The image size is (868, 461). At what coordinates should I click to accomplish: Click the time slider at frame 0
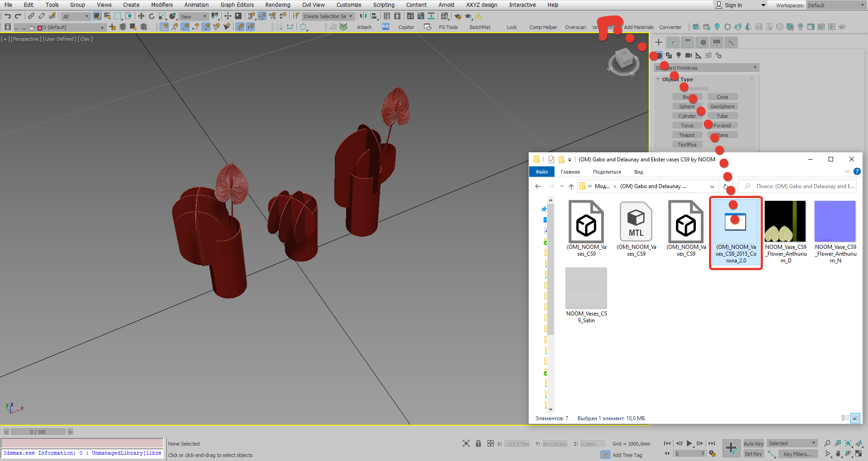coord(39,432)
